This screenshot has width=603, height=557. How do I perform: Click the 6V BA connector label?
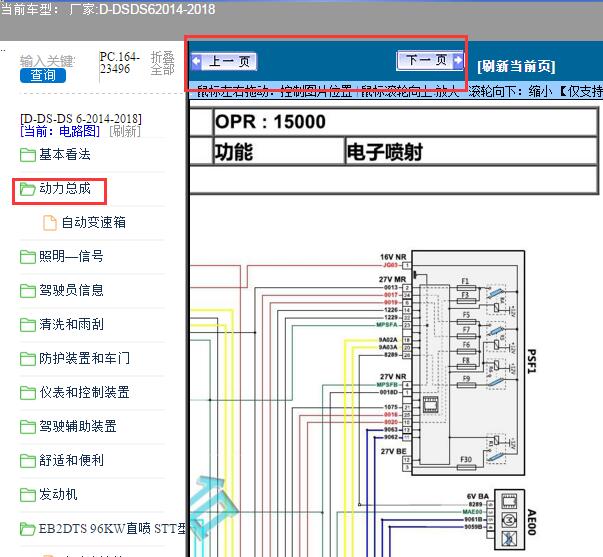(x=478, y=496)
